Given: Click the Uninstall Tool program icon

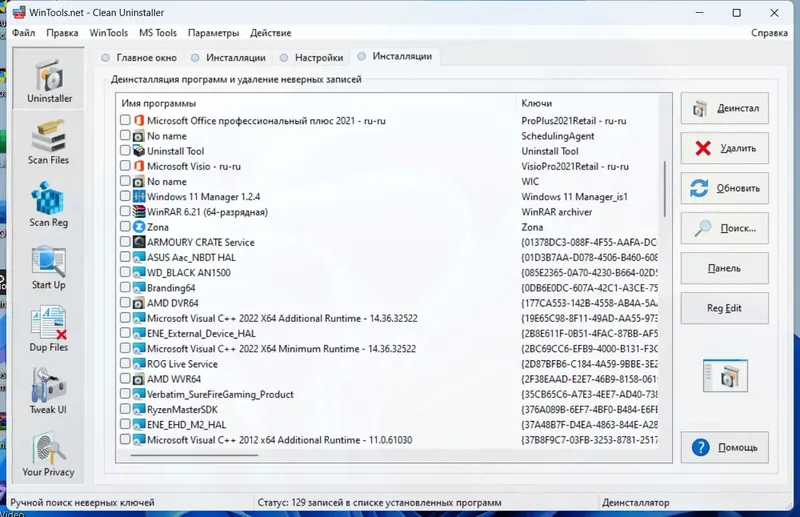Looking at the screenshot, I should pos(139,151).
